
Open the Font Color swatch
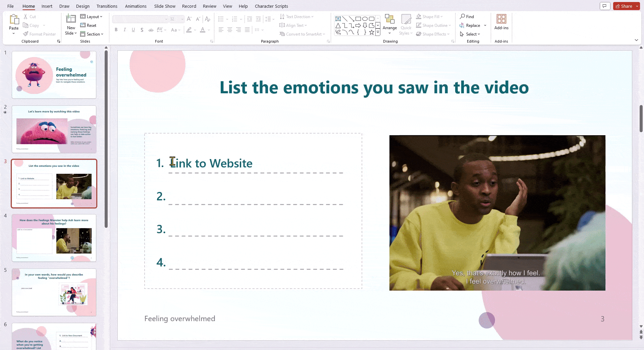tap(203, 30)
